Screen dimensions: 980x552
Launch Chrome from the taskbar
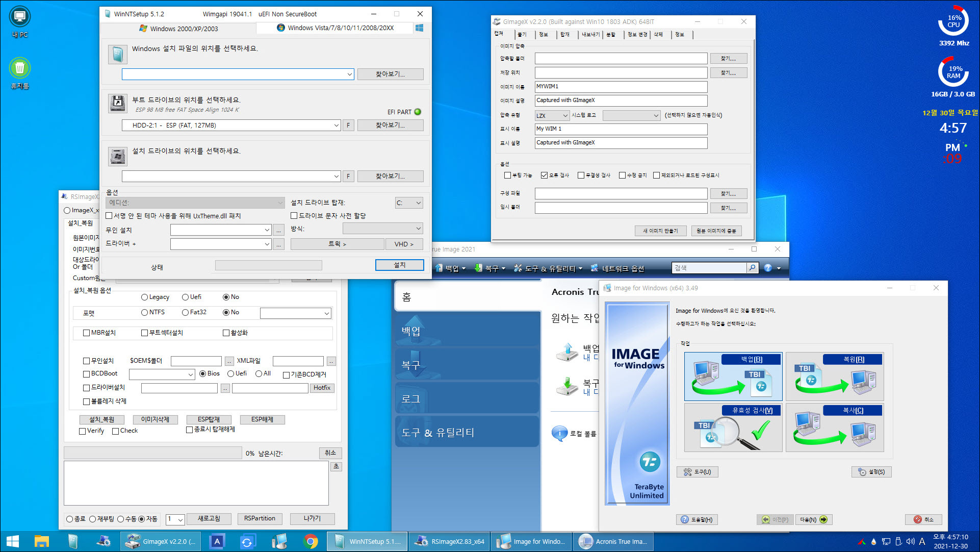pyautogui.click(x=311, y=541)
